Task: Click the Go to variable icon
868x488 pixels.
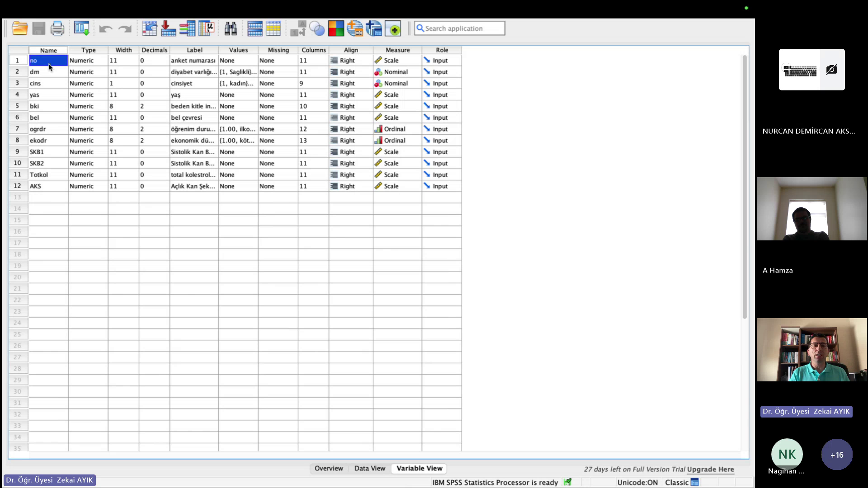Action: coord(168,28)
